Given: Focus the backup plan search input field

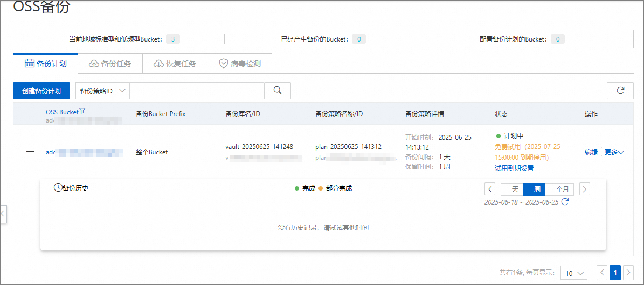Looking at the screenshot, I should coord(196,91).
